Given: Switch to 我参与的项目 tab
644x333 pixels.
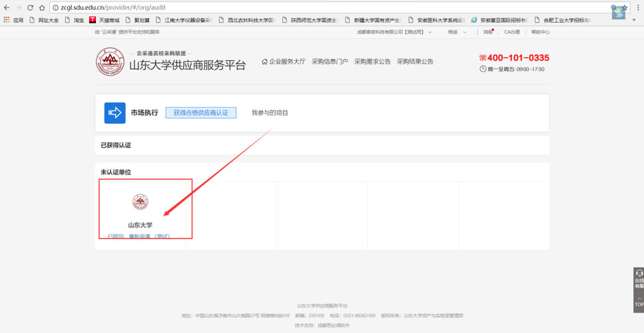Looking at the screenshot, I should point(270,113).
